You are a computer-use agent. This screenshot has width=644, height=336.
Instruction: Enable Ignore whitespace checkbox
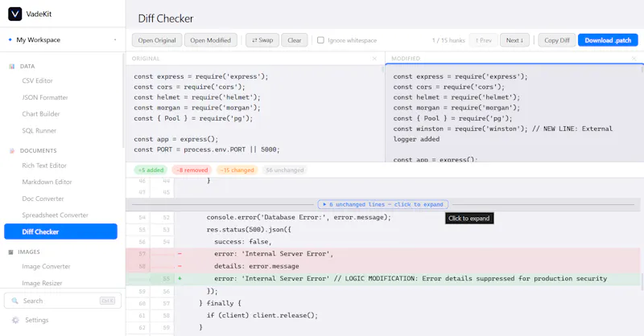tap(320, 40)
